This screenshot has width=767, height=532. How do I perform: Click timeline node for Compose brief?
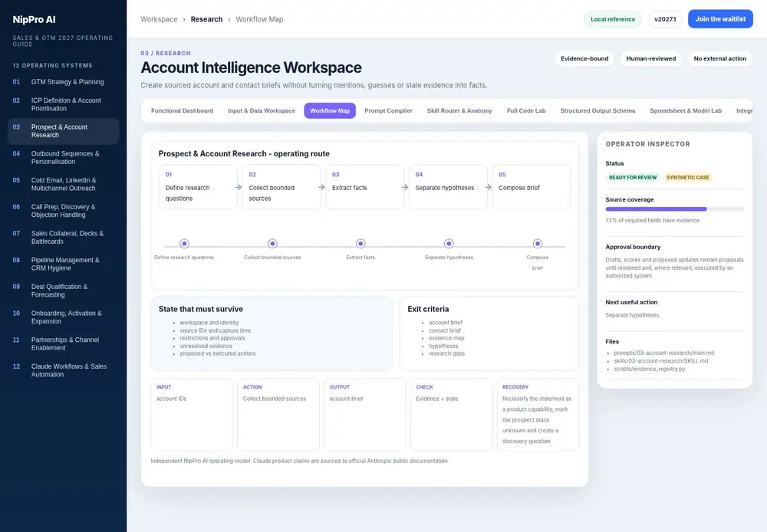(538, 244)
